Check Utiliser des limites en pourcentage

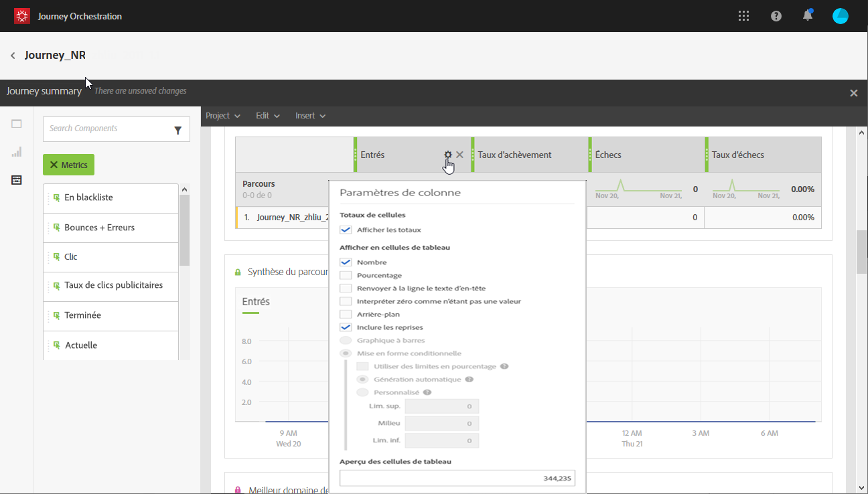(x=362, y=366)
